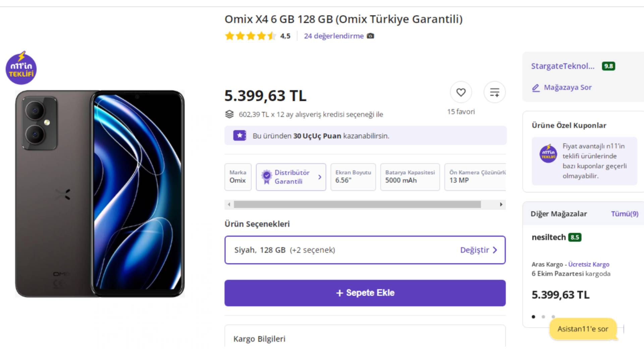Screen dimensions: 644x362
Task: Open the 24 değerlendirme reviews link
Action: (334, 36)
